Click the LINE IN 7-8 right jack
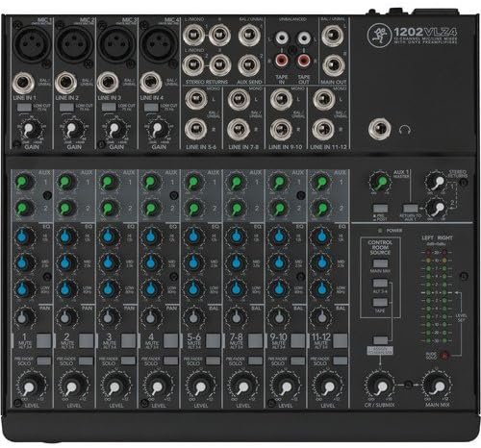The height and width of the screenshot is (448, 481). coord(239,130)
